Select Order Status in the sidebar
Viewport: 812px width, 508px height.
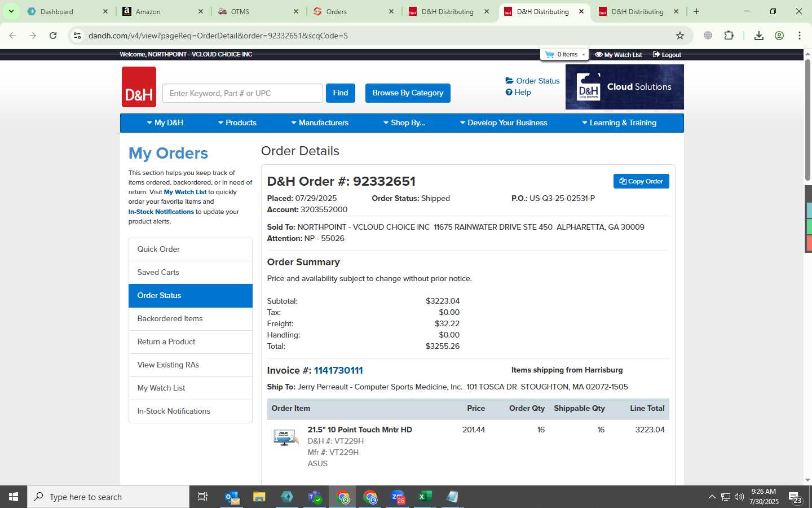191,296
